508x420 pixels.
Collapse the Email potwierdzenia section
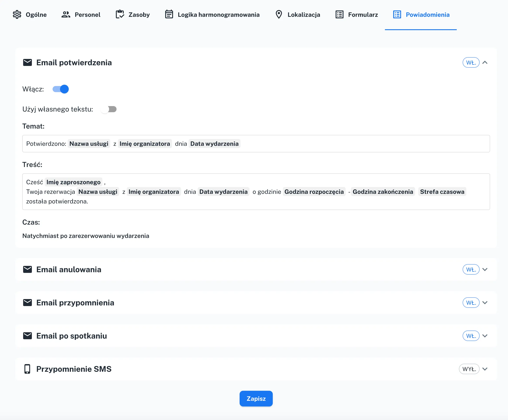click(485, 62)
